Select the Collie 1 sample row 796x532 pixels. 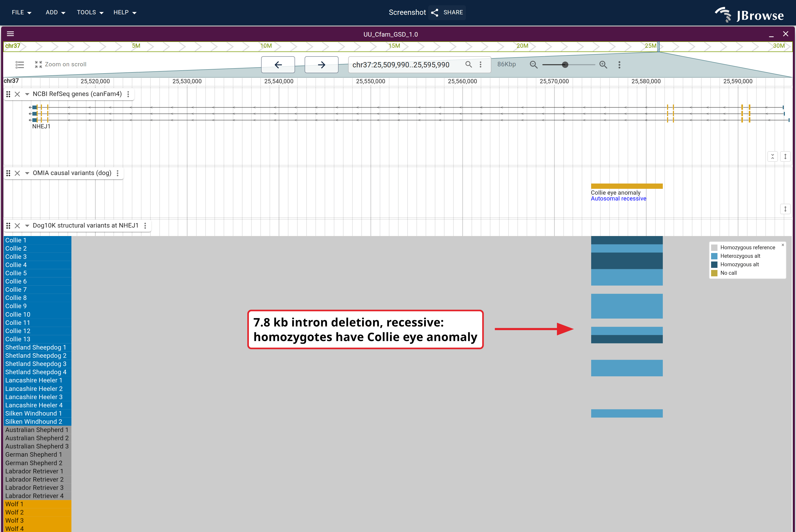coord(37,240)
